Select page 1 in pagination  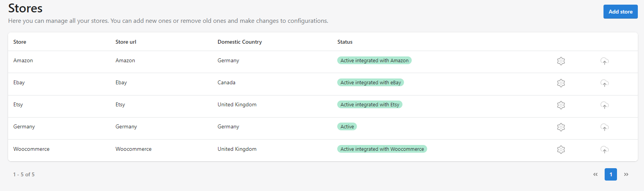pos(611,174)
